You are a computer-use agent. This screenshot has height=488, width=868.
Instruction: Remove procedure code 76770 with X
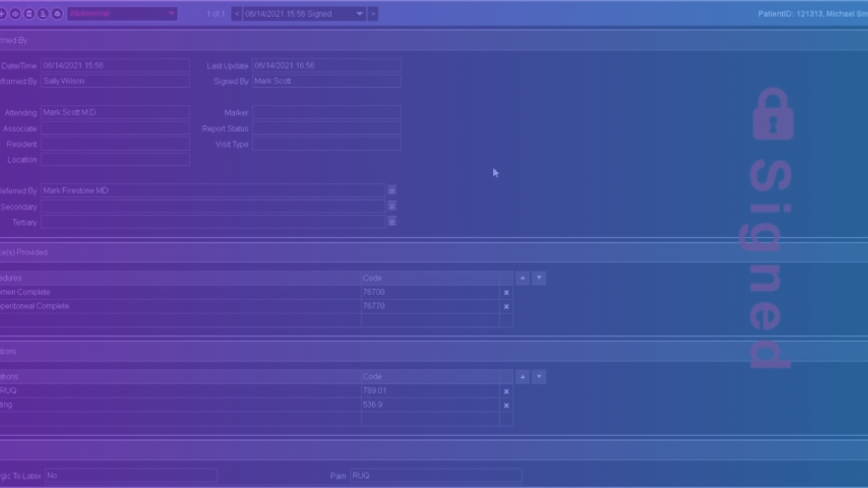coord(506,307)
